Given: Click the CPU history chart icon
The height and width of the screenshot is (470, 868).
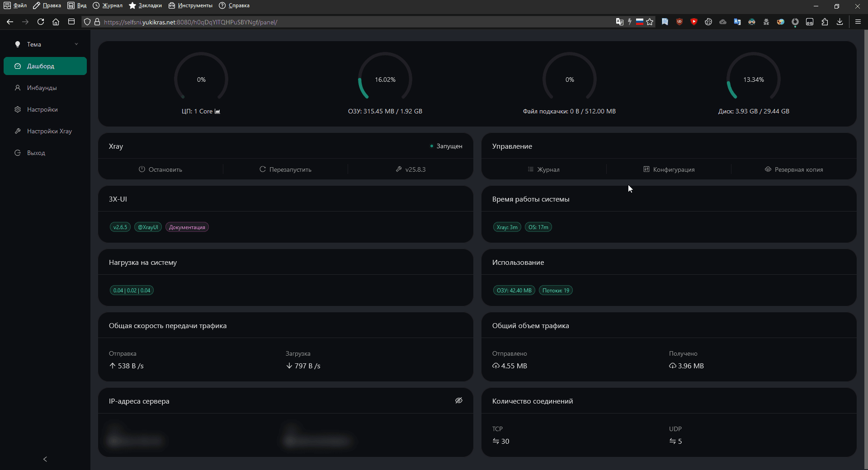Looking at the screenshot, I should pos(217,112).
